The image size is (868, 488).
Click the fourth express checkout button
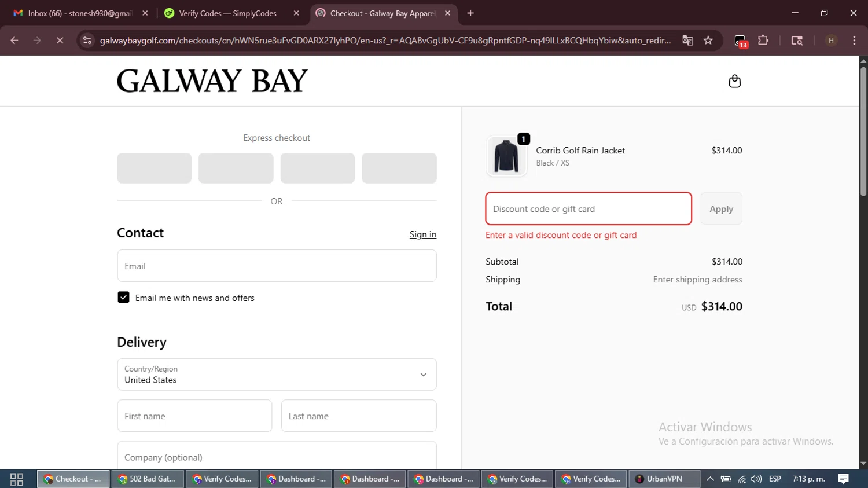click(399, 168)
